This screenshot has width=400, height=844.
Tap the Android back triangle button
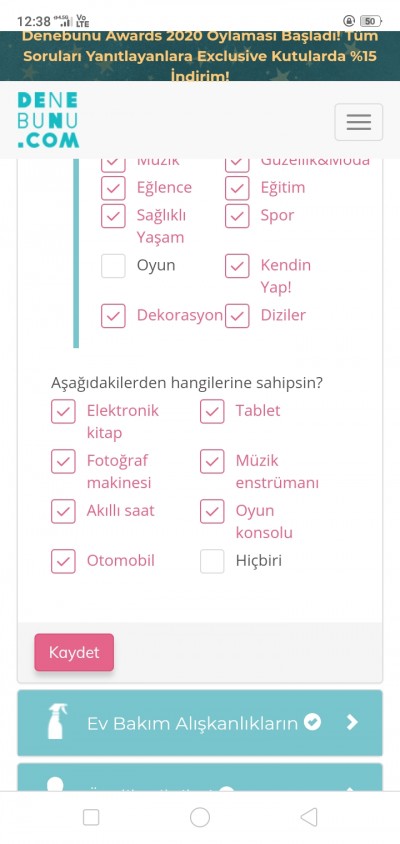pyautogui.click(x=308, y=817)
